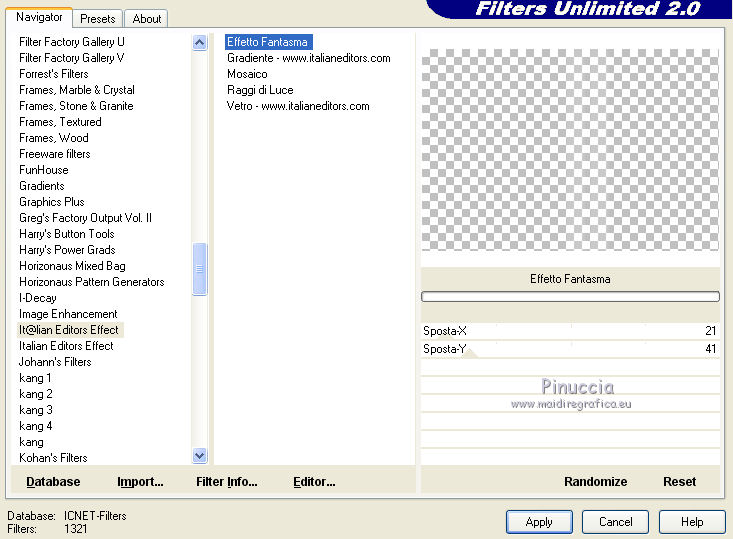The image size is (733, 539).
Task: Randomize the filter settings
Action: pyautogui.click(x=596, y=482)
